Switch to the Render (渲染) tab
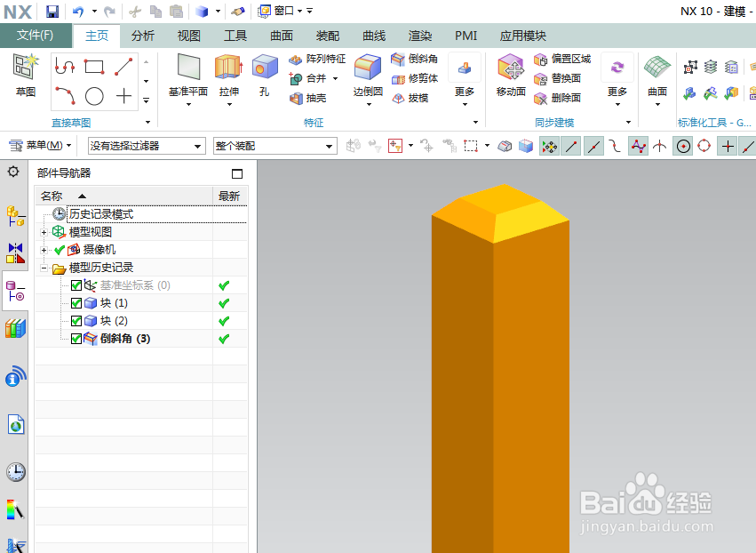The image size is (756, 553). (420, 36)
